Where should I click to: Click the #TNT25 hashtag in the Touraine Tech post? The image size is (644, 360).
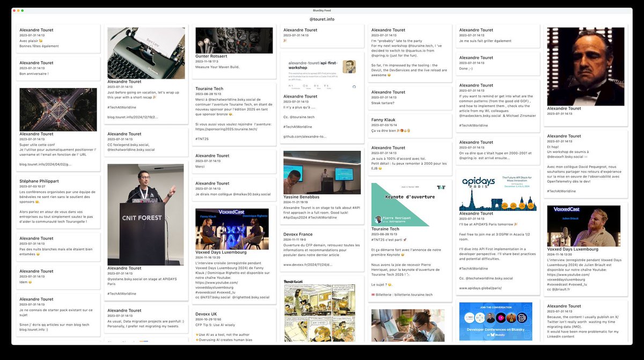click(202, 138)
